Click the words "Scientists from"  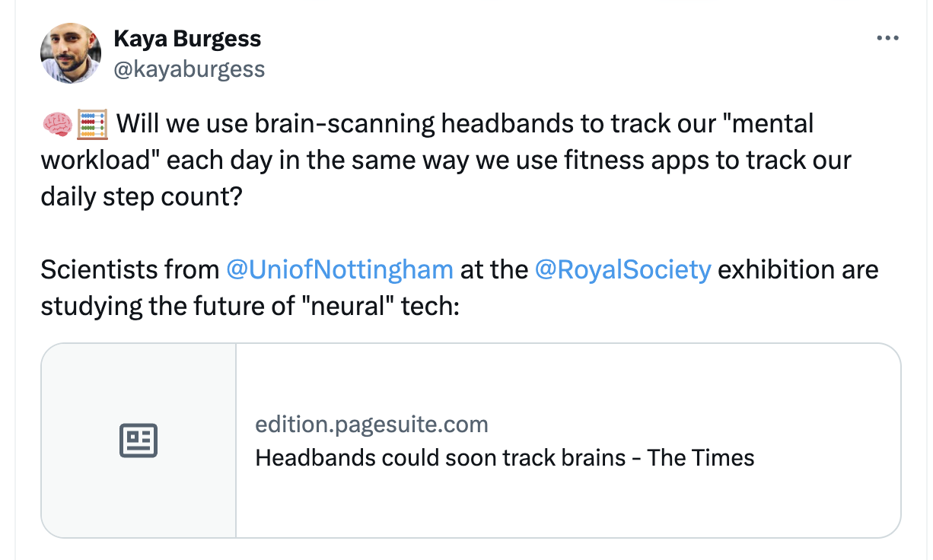(129, 269)
